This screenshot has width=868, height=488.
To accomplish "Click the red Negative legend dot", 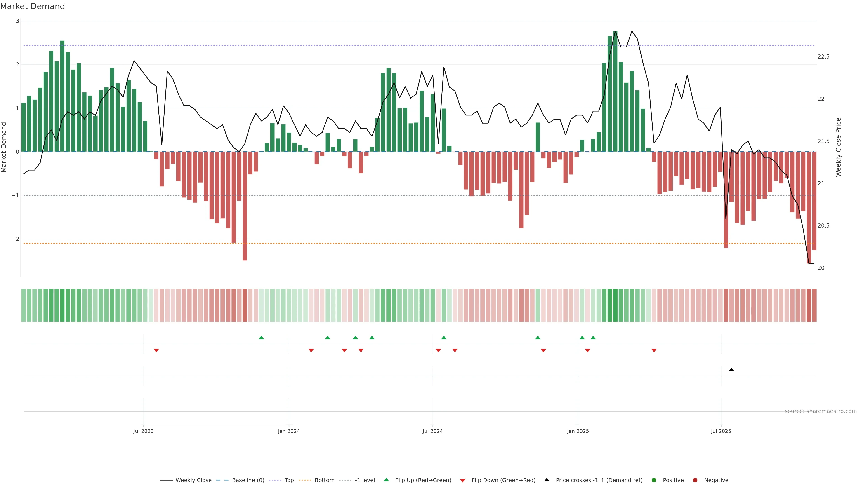I will click(x=695, y=480).
